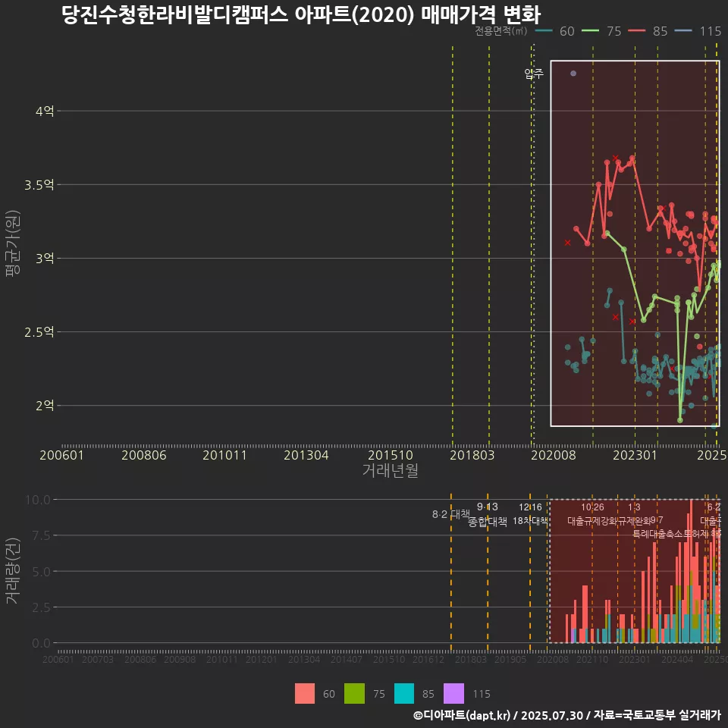Viewport: 728px width, 728px height.
Task: Click the green 75 swatch in bottom legend
Action: (x=354, y=693)
